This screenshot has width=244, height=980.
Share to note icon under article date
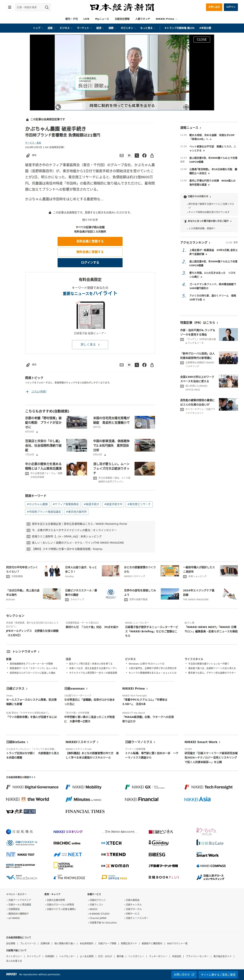(129, 155)
